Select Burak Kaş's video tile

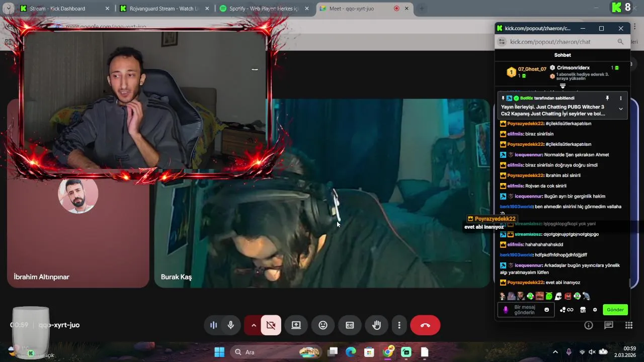pos(322,194)
